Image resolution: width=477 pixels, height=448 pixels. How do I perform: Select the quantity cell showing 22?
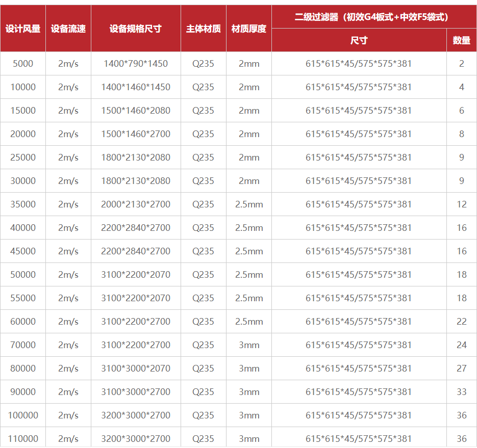461,322
